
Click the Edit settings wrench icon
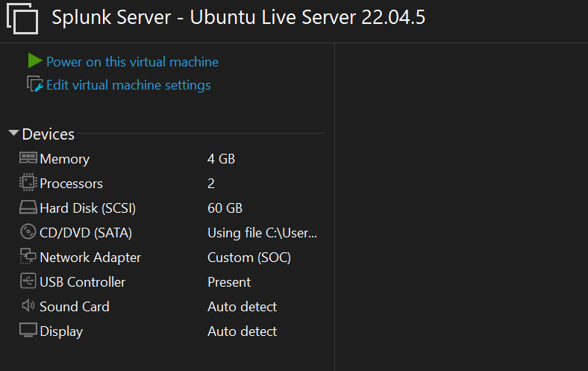point(35,84)
